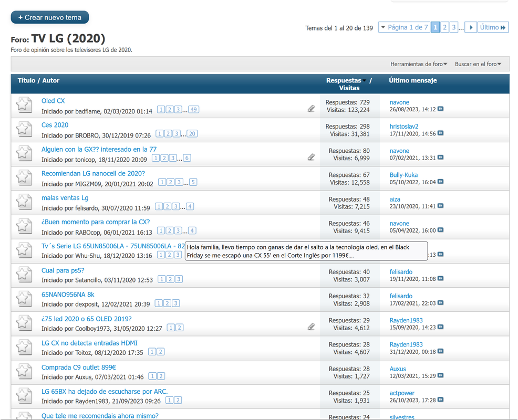Open Tv´s Serie LG 65UN85006LA thread
Viewport: 518px width, 420px height.
113,246
